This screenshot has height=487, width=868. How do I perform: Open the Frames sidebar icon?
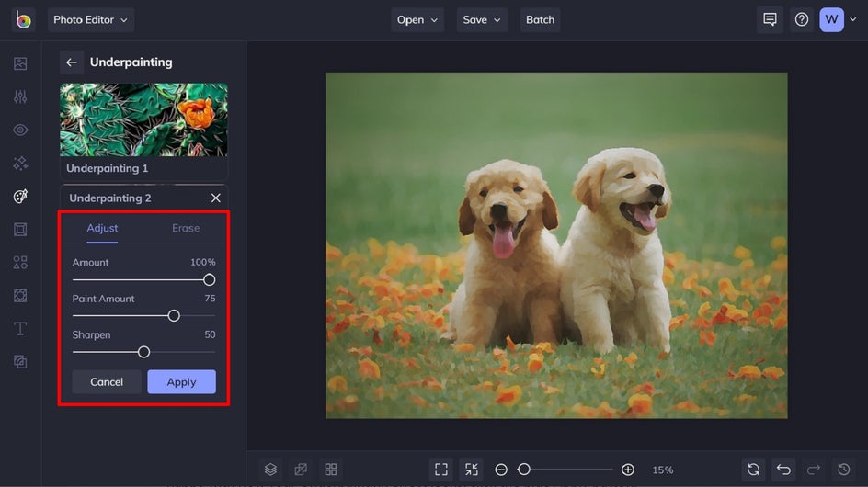pos(20,229)
